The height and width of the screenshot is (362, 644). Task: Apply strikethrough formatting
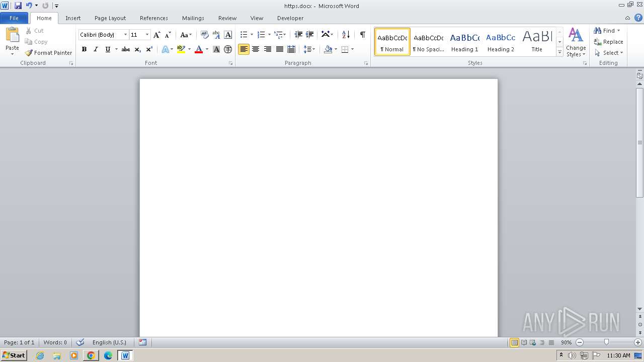coord(126,49)
